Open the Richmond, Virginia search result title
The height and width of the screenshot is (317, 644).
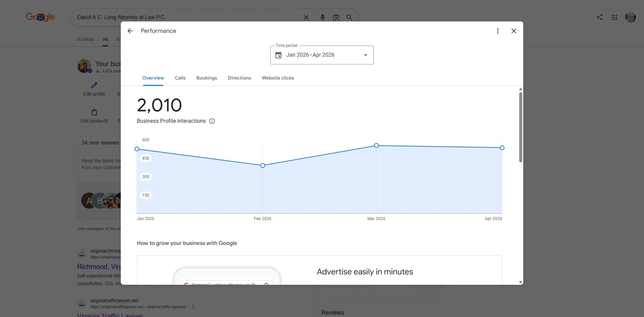click(99, 267)
